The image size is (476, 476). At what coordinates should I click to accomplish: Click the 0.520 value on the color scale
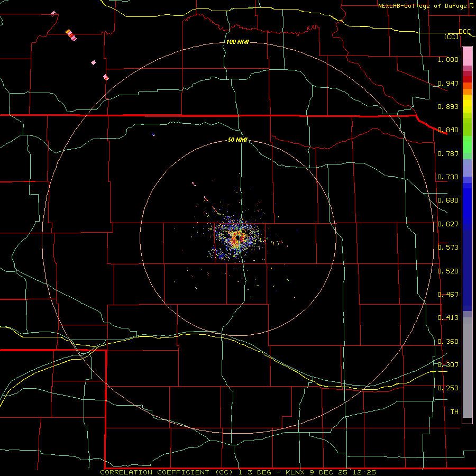[448, 271]
